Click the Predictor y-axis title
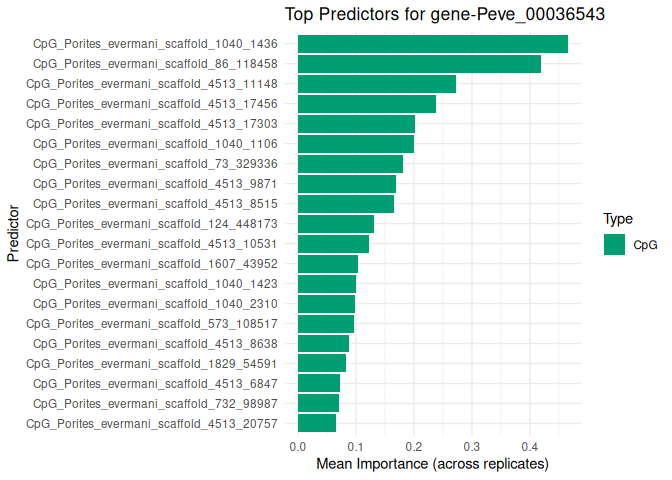 tap(13, 234)
